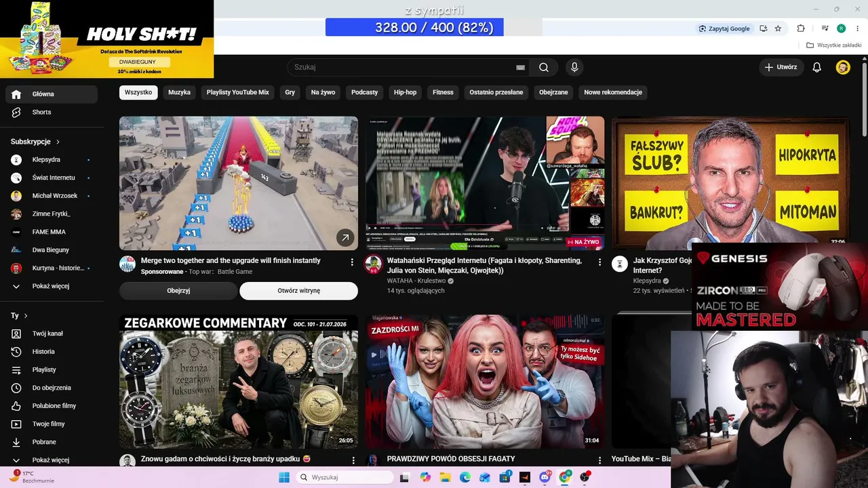Open the Wszystkie zakładki bookmarks folder
The width and height of the screenshot is (868, 488).
coord(834,45)
